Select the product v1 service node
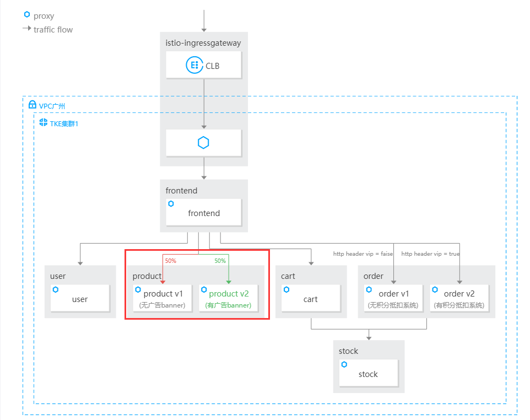 point(163,298)
